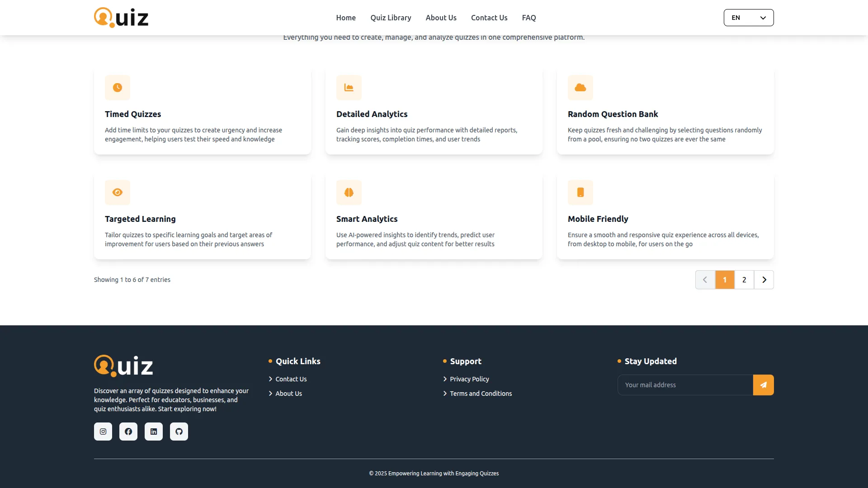Click the Quiz logo in header
The width and height of the screenshot is (868, 488).
tap(121, 18)
